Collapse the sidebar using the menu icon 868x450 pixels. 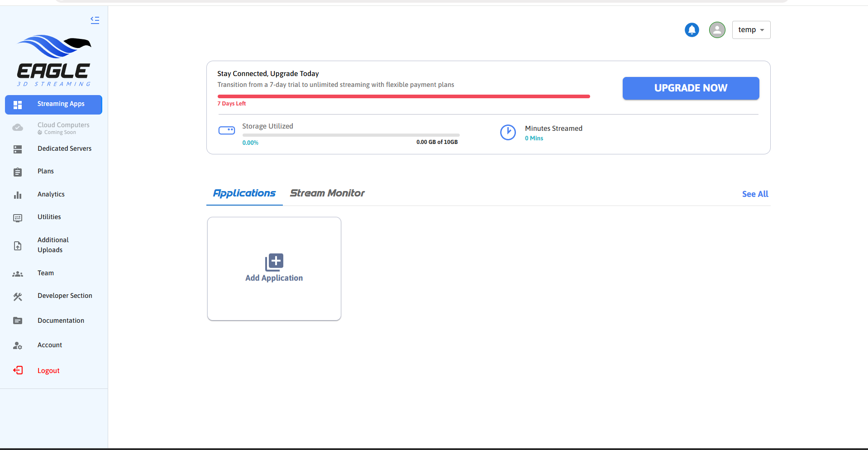[95, 20]
